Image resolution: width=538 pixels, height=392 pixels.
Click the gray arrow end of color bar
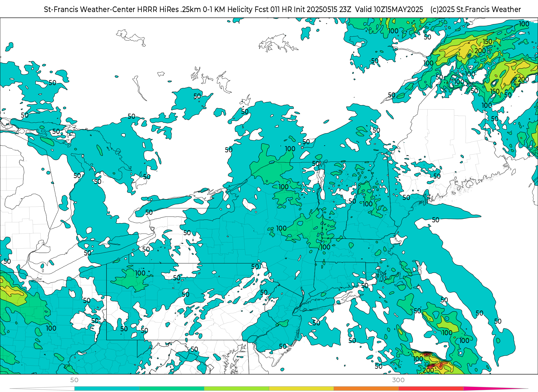click(x=42, y=389)
